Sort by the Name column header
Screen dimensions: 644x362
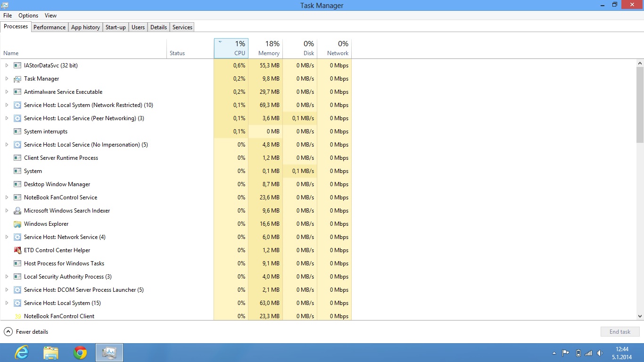point(83,49)
